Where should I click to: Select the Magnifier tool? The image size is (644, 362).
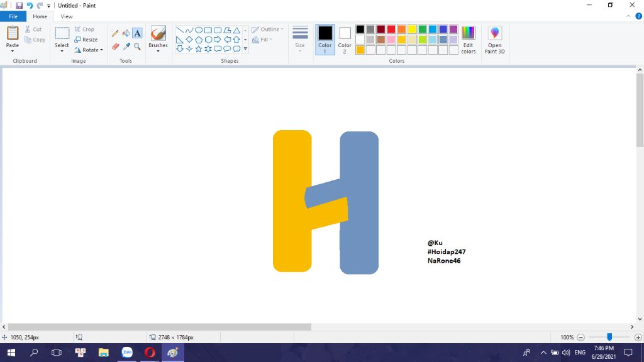click(137, 47)
